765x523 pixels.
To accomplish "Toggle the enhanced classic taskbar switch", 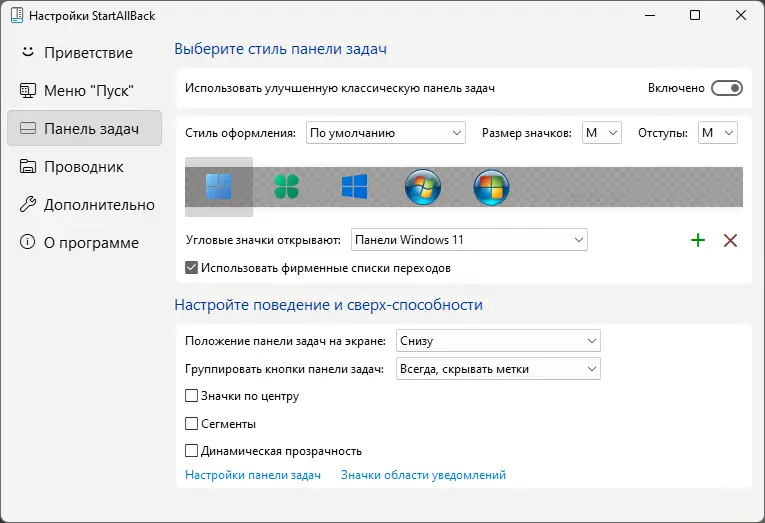I will click(727, 88).
